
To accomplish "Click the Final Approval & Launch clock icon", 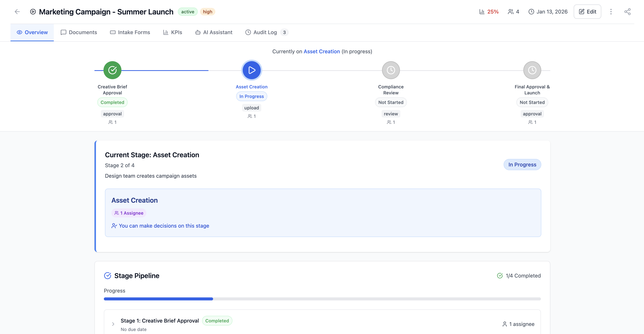I will click(532, 70).
